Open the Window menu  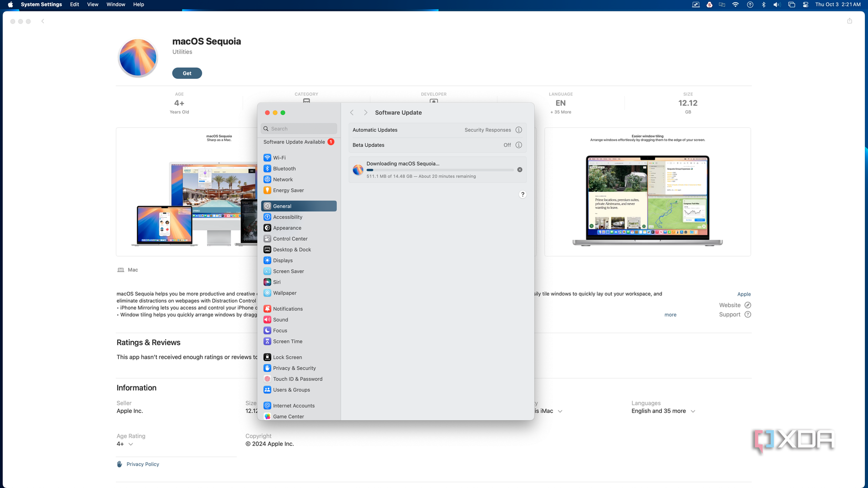[116, 5]
